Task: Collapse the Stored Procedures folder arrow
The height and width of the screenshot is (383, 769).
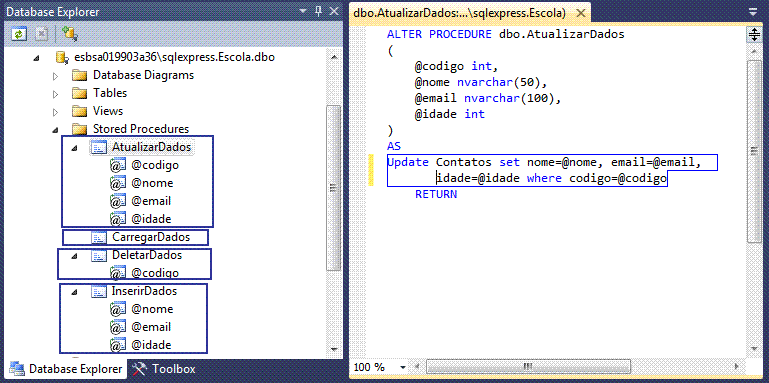Action: click(55, 130)
